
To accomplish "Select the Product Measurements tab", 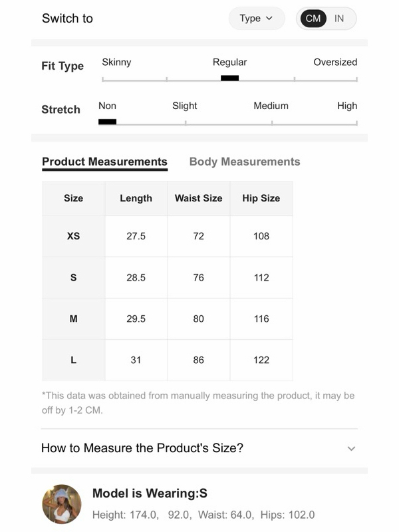I will [104, 162].
